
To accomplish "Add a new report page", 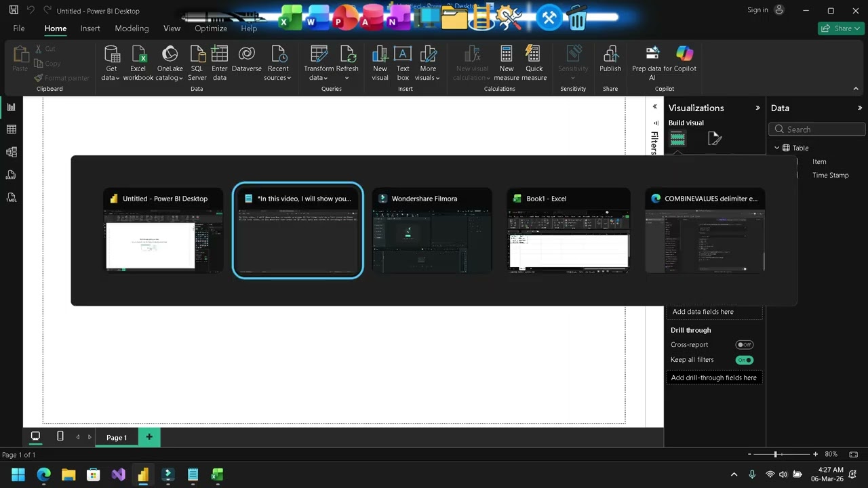I will pyautogui.click(x=149, y=437).
